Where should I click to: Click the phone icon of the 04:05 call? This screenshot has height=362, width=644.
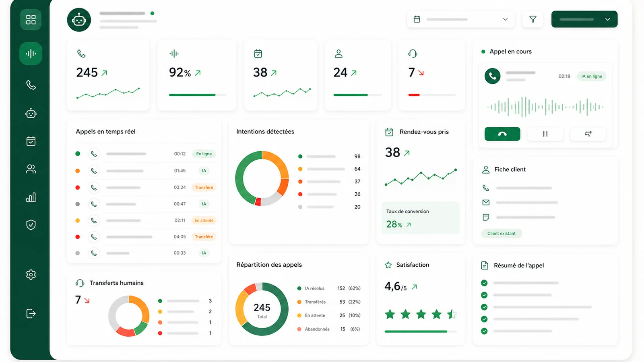(x=94, y=237)
